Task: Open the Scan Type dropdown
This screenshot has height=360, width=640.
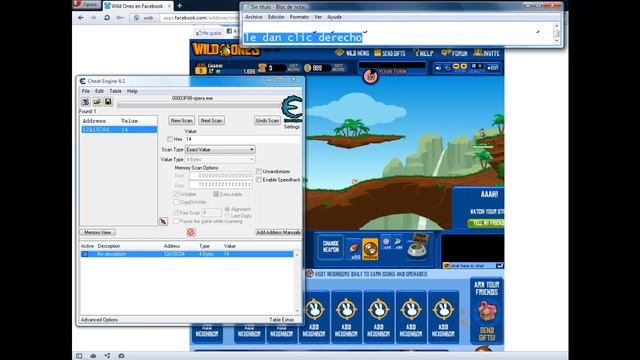Action: coord(220,150)
